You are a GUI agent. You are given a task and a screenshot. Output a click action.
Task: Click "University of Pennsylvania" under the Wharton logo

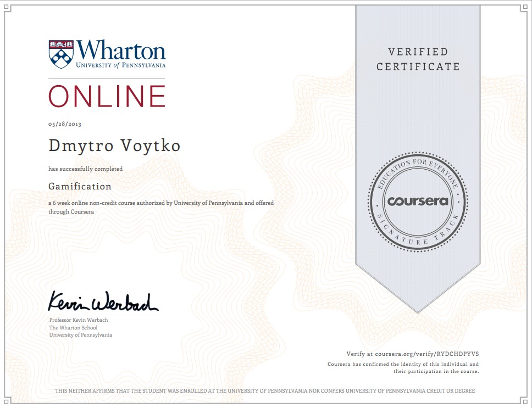coord(121,65)
